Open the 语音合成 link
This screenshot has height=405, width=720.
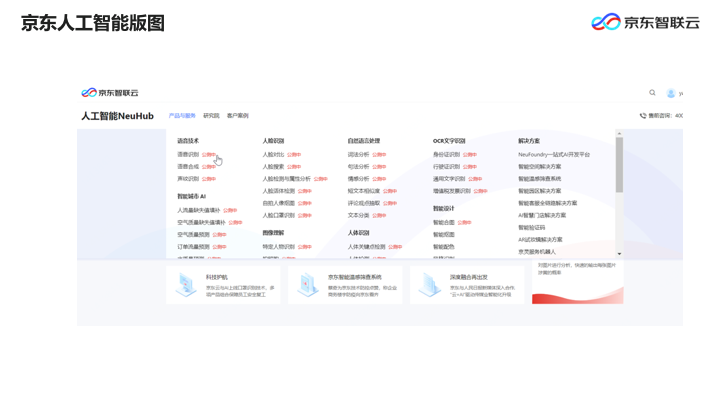click(188, 167)
